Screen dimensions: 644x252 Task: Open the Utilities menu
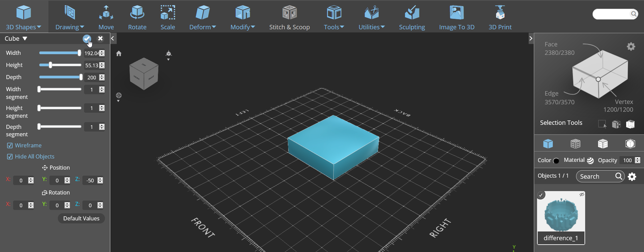(371, 17)
